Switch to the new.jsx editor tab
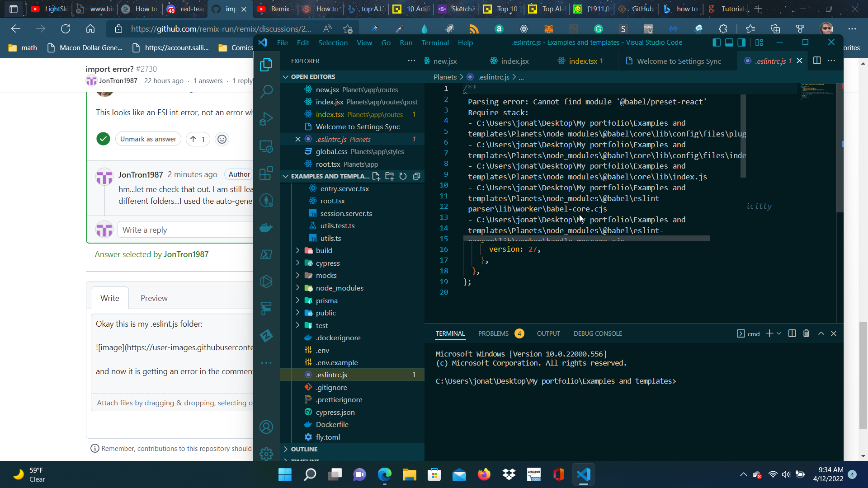868x488 pixels. click(445, 61)
